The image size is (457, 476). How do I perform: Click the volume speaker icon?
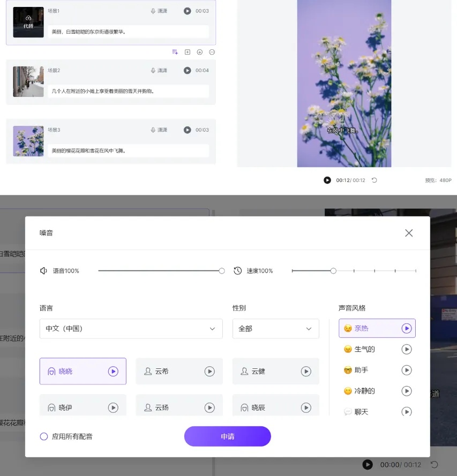coord(43,270)
